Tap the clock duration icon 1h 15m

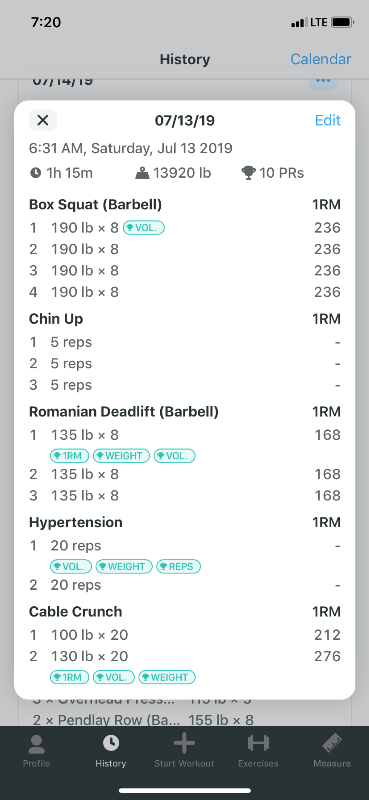[x=35, y=173]
